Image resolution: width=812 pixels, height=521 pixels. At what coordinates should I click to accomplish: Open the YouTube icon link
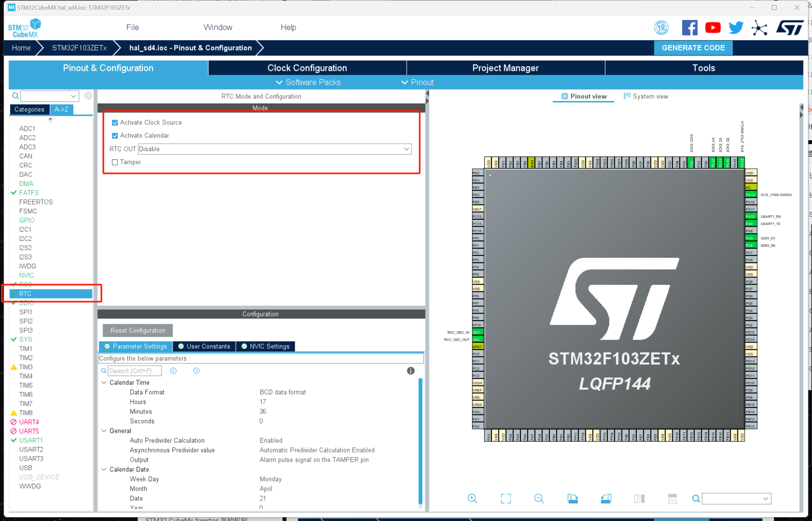713,27
